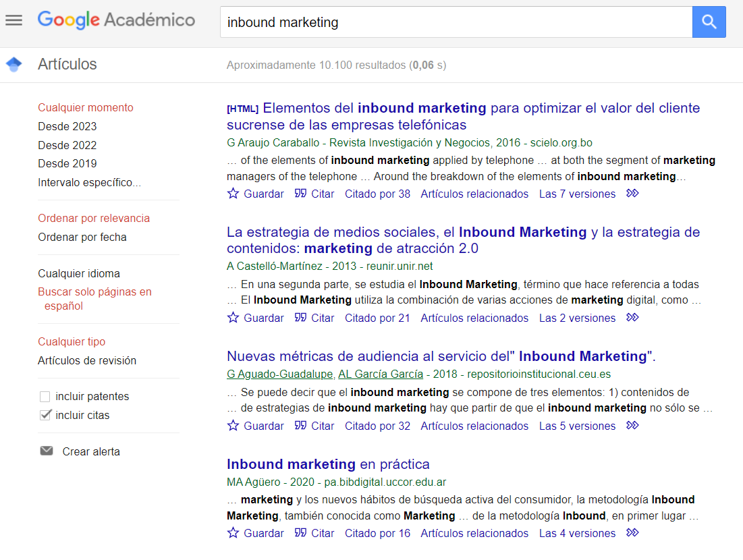Filter by Artículos de revisión
This screenshot has width=743, height=560.
[x=87, y=360]
